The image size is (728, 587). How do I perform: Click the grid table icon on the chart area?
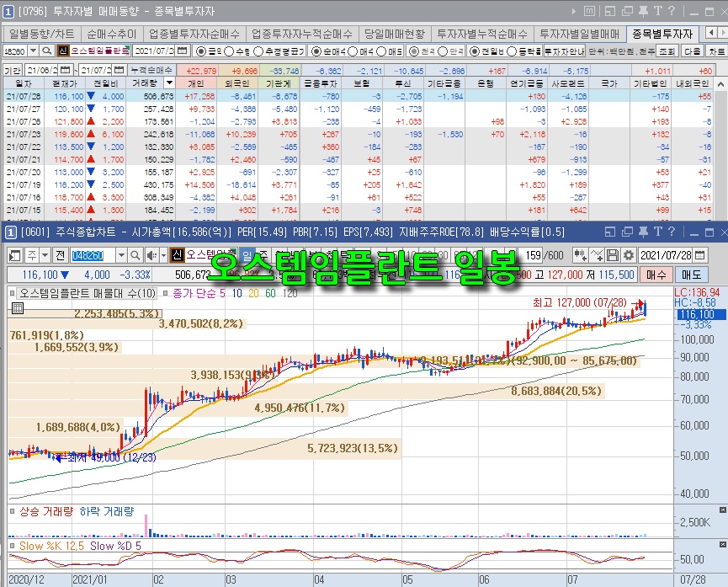(x=18, y=307)
